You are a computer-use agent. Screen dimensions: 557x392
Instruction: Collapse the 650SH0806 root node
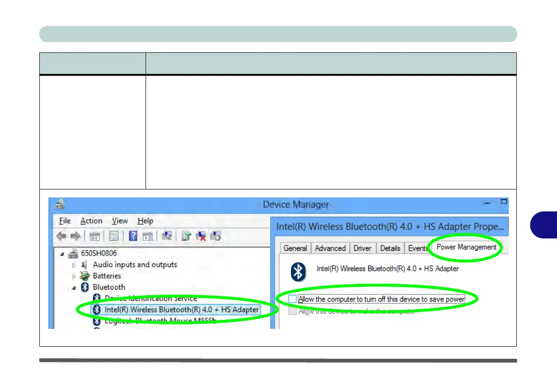tap(62, 254)
